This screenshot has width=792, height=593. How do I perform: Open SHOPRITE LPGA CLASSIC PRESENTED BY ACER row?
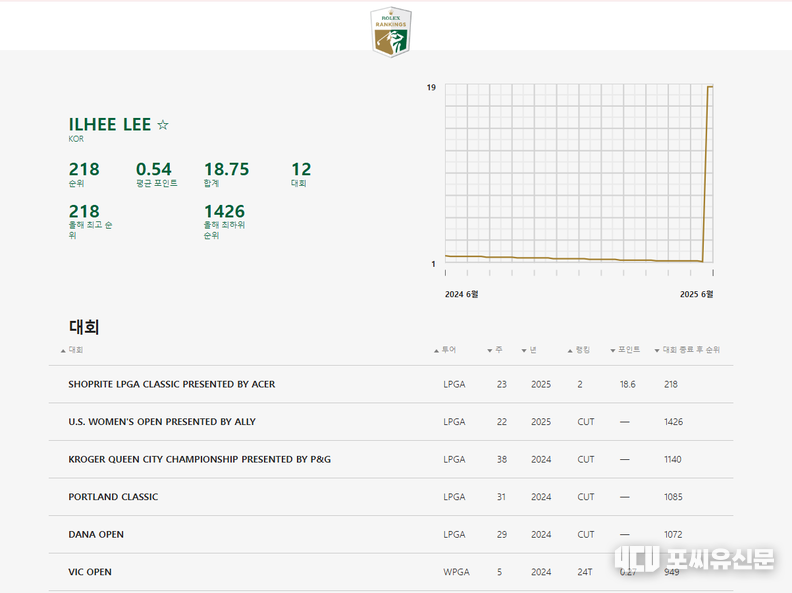click(x=391, y=384)
